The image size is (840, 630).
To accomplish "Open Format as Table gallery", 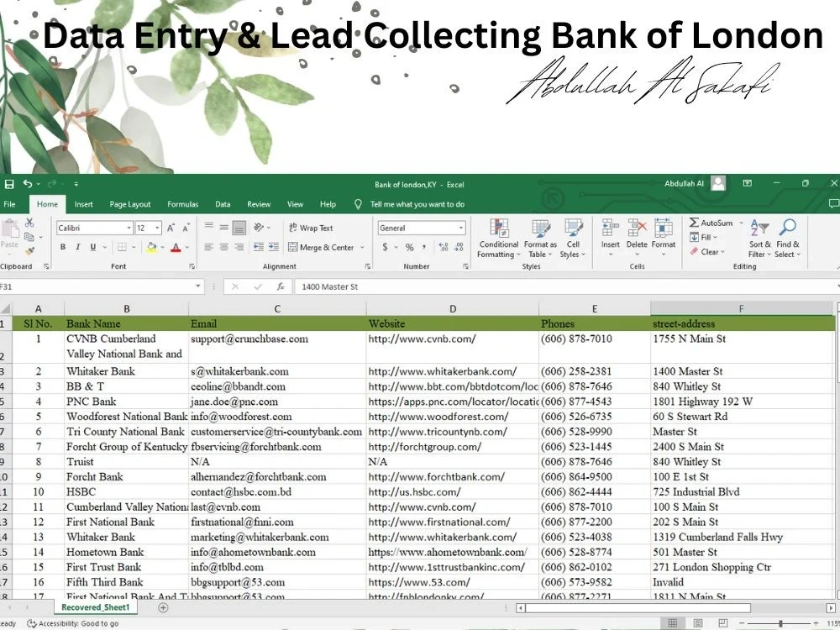I will click(540, 239).
